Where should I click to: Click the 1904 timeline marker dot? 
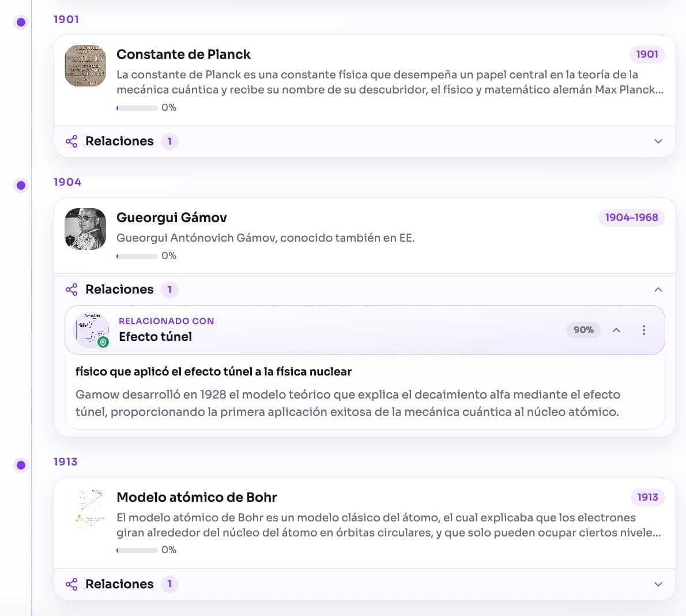point(21,185)
